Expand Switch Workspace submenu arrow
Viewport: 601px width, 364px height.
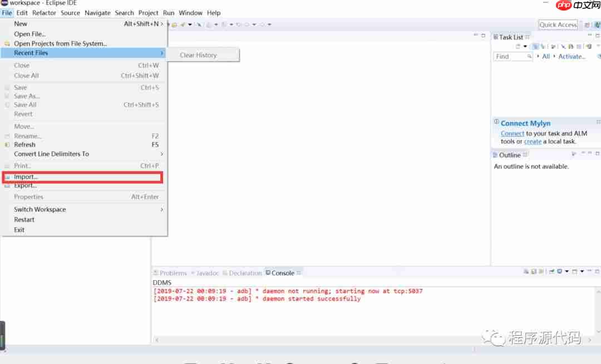(x=162, y=210)
